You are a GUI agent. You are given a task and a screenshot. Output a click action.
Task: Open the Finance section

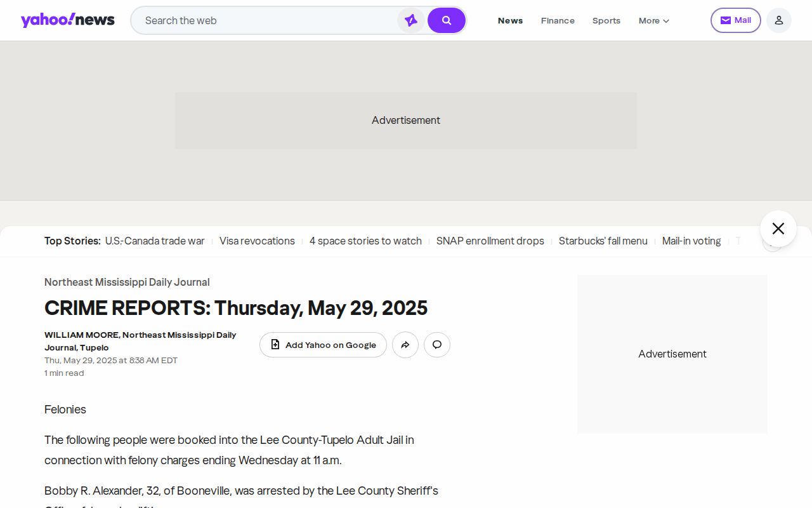558,20
